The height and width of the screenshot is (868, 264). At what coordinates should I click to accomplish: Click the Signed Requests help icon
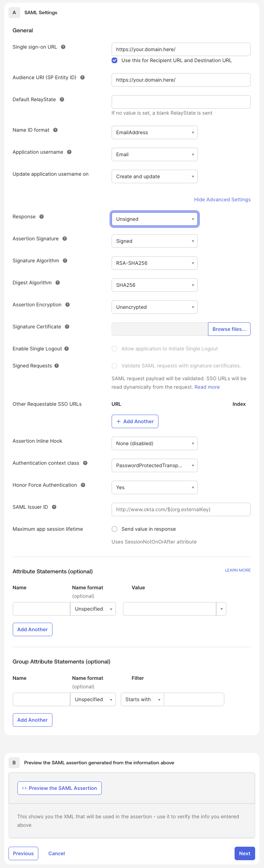(57, 365)
